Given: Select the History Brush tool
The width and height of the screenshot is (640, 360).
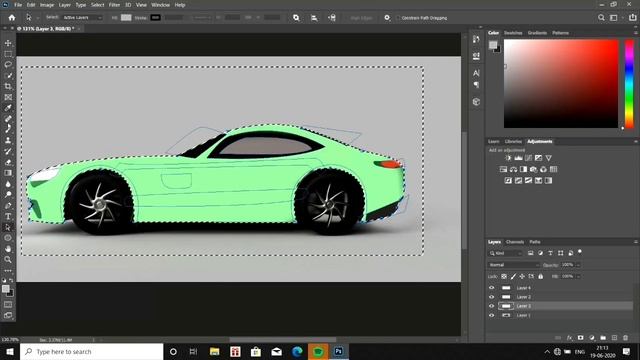Looking at the screenshot, I should pos(8,151).
